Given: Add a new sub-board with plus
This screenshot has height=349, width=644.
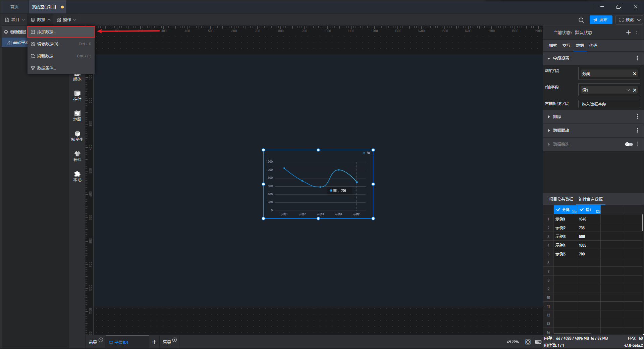Looking at the screenshot, I should pyautogui.click(x=154, y=342).
